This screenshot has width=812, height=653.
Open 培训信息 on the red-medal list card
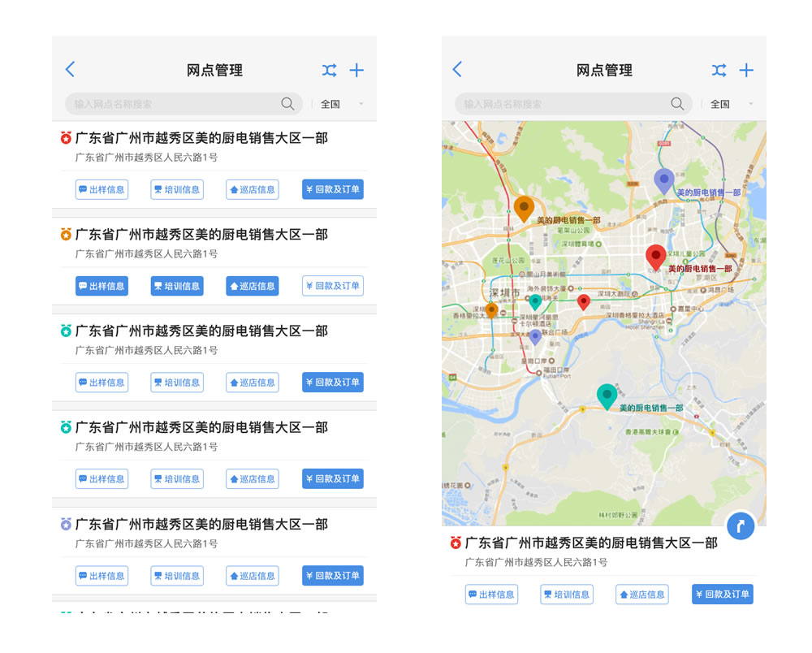(177, 189)
